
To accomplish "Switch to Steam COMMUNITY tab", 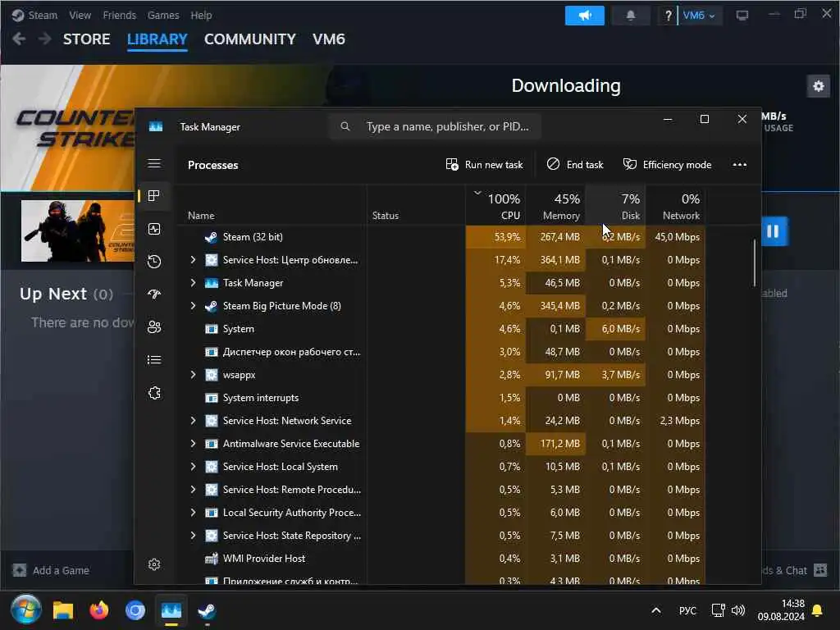I will 249,39.
